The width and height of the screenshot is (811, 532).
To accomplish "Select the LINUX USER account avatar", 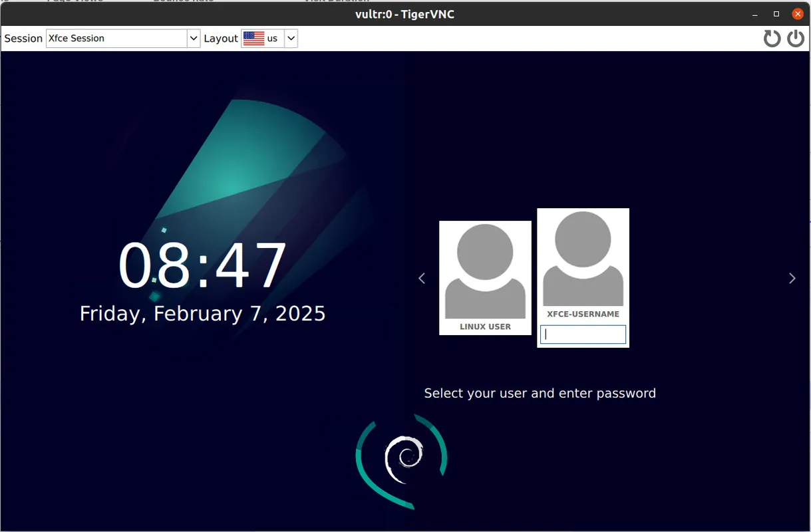I will [485, 271].
